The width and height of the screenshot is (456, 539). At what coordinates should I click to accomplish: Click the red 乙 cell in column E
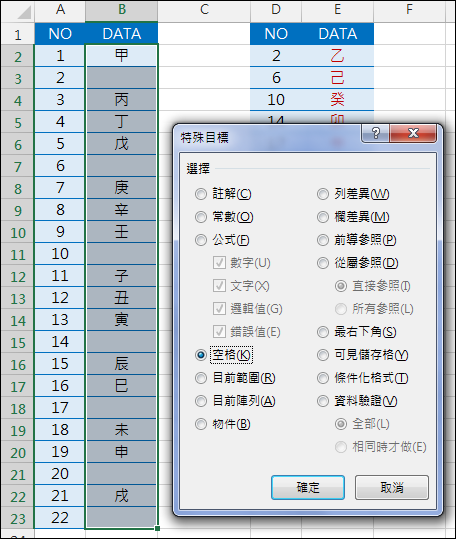point(337,55)
